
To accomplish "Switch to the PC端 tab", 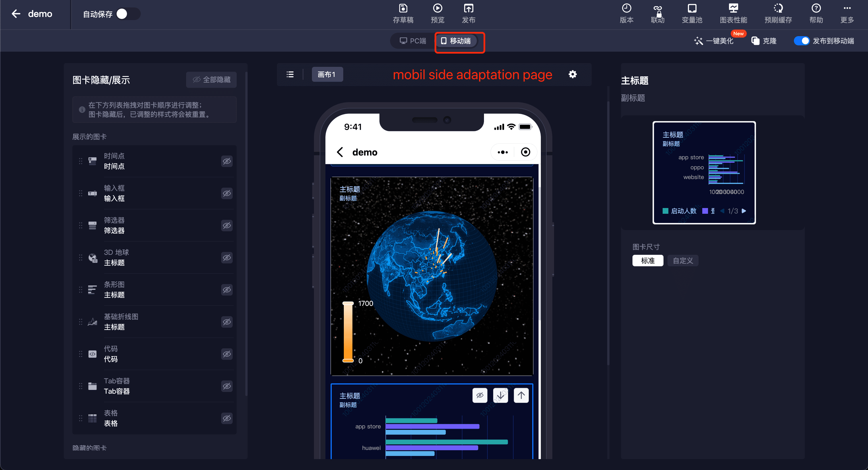I will 413,41.
